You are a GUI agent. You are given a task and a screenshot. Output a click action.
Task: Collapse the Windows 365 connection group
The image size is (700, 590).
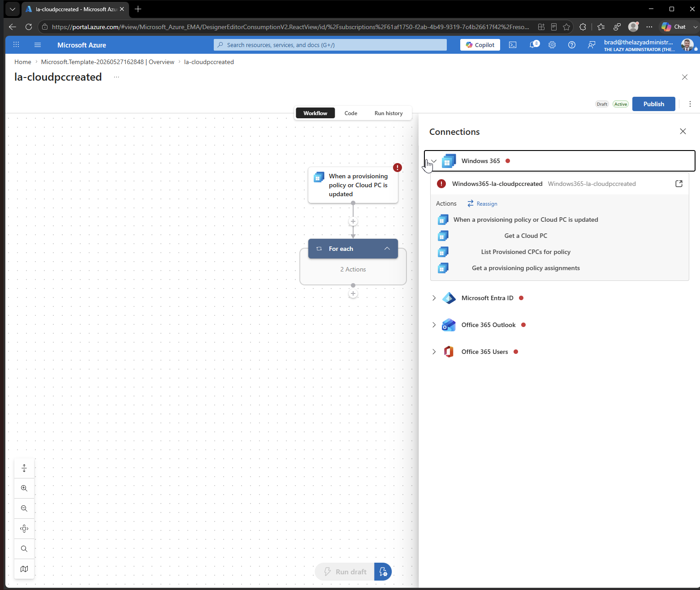click(434, 161)
